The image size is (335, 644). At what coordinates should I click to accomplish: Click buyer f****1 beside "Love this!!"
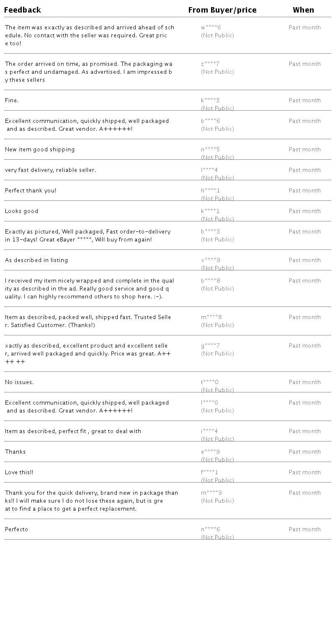[209, 473]
